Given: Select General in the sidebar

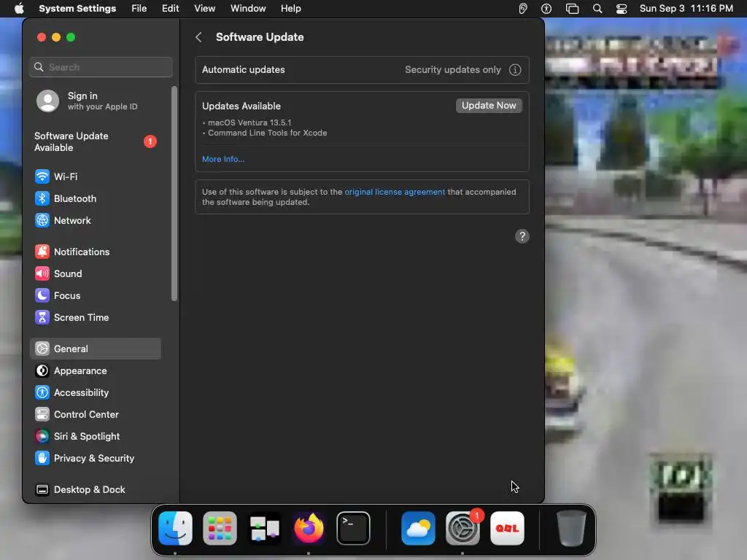Looking at the screenshot, I should coord(96,349).
